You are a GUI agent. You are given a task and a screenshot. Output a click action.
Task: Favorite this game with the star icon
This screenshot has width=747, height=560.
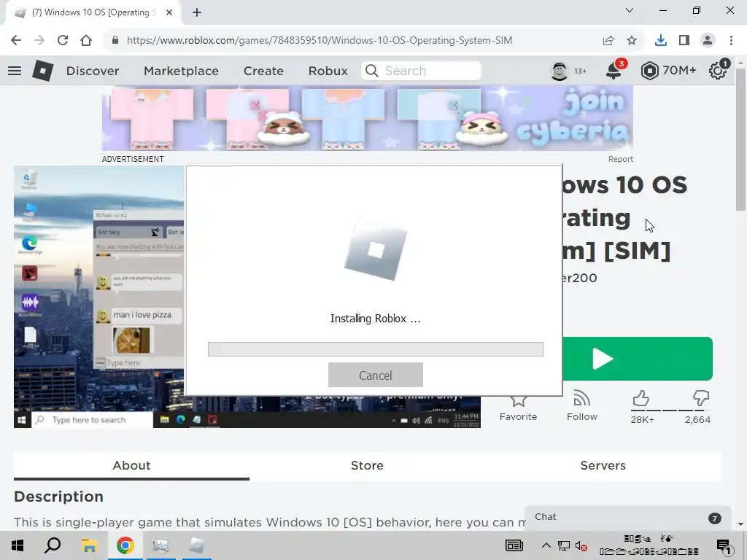tap(519, 407)
